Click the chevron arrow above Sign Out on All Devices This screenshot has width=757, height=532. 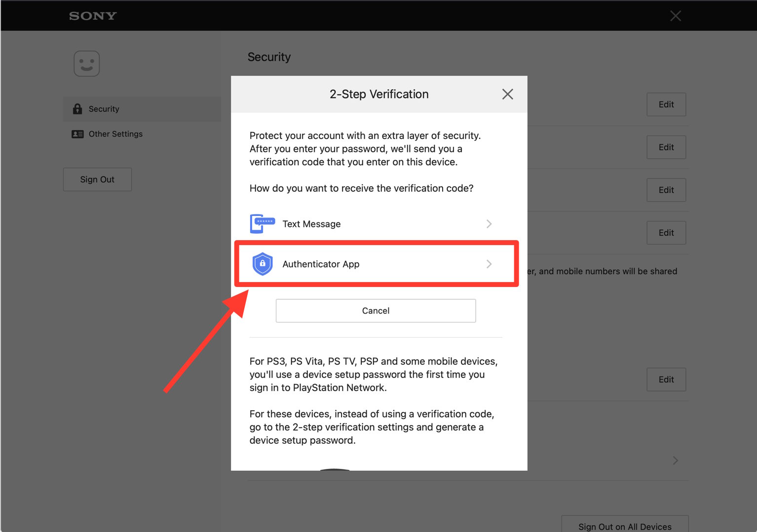675,461
